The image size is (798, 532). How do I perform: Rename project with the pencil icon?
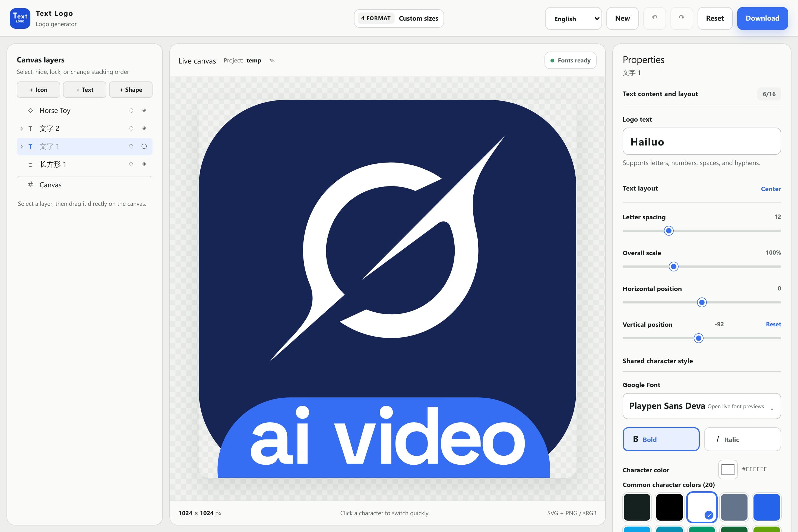272,60
